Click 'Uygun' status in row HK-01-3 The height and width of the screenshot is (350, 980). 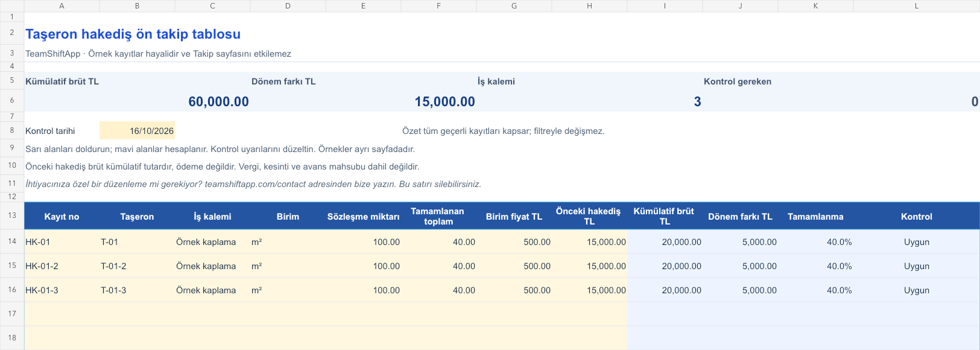(x=917, y=290)
